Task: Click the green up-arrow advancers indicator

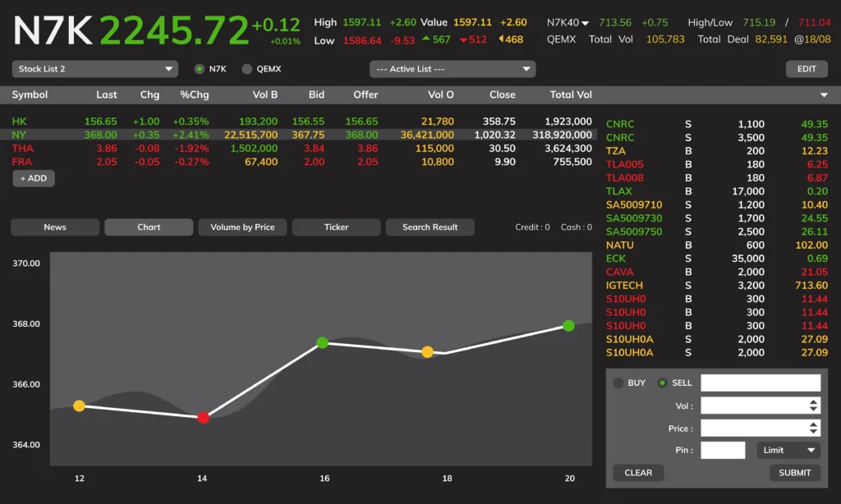Action: (x=426, y=40)
